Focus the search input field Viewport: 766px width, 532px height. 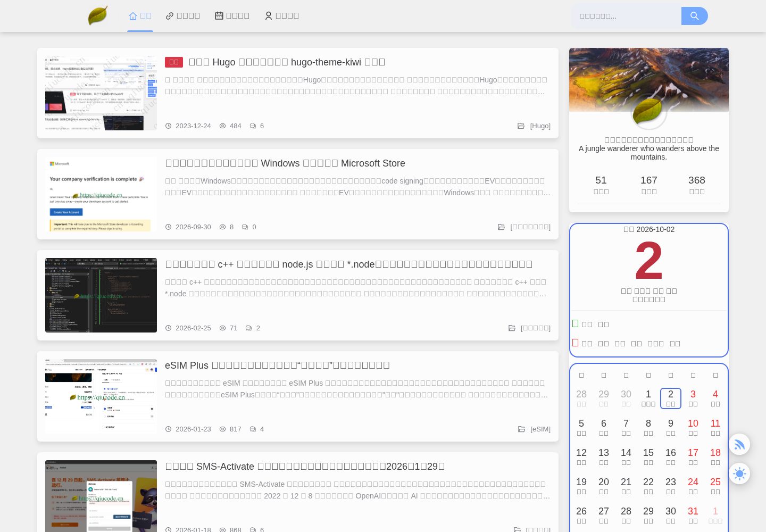click(x=627, y=16)
